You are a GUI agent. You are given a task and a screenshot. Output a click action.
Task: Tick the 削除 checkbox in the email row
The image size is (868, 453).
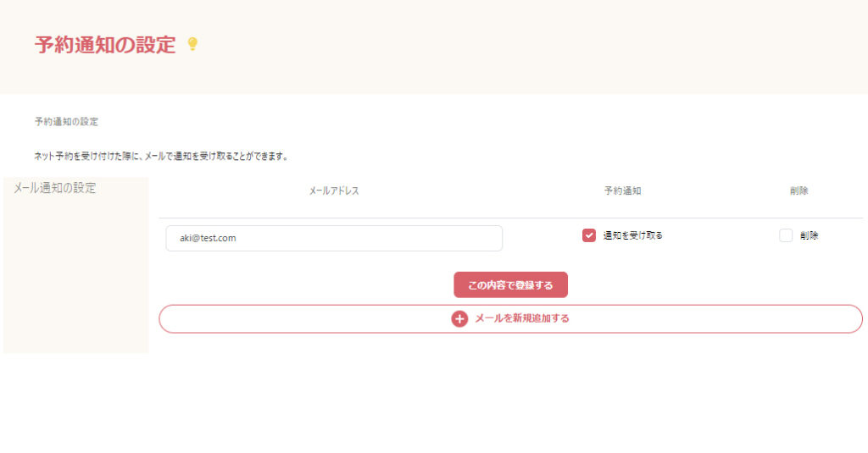tap(786, 235)
